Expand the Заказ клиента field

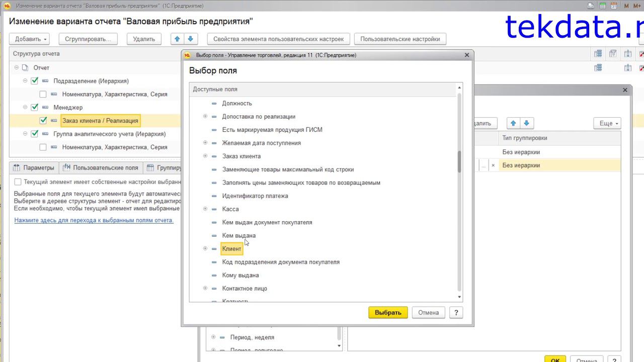click(x=205, y=156)
